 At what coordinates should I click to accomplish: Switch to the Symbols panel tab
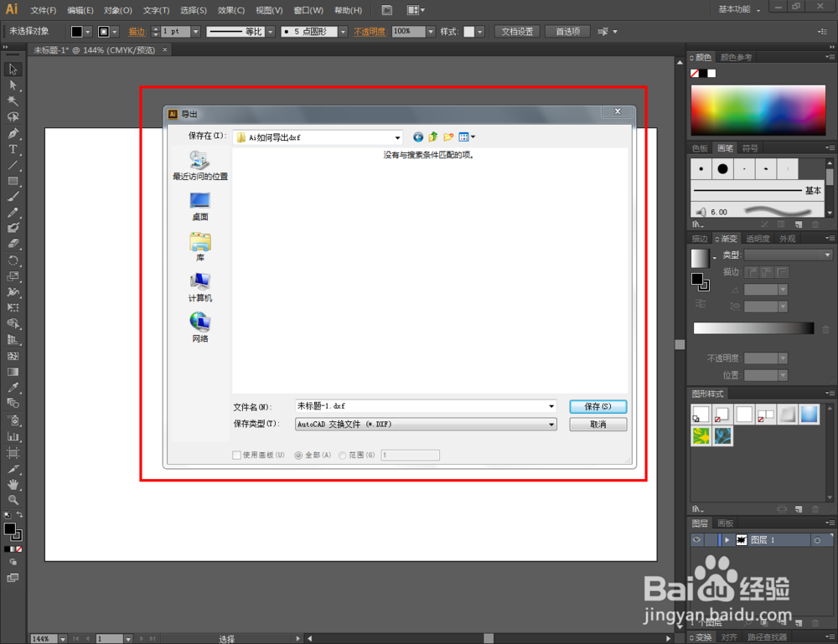(x=750, y=148)
